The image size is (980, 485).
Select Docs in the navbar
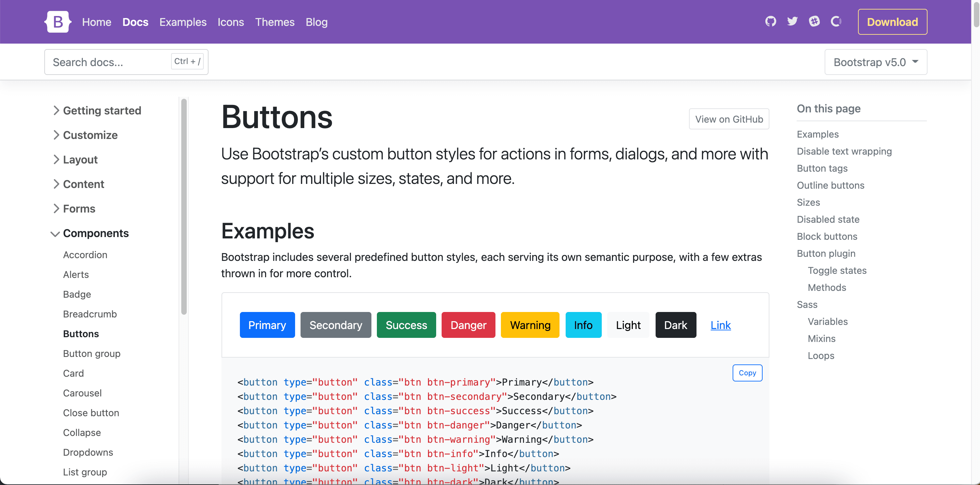point(135,22)
